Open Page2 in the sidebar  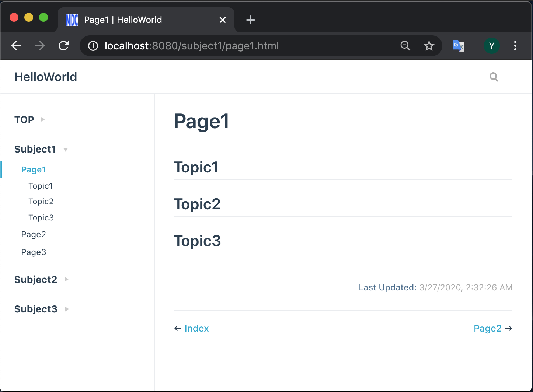34,235
